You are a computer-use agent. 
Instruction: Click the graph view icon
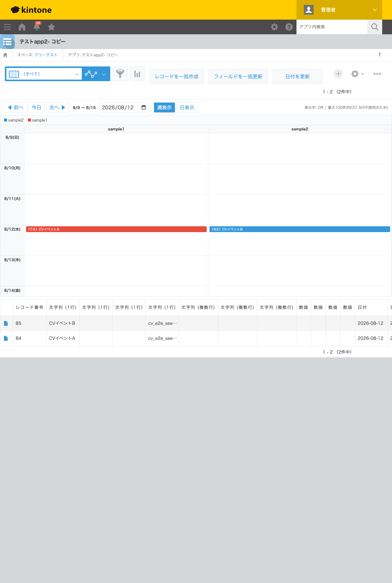pyautogui.click(x=91, y=74)
